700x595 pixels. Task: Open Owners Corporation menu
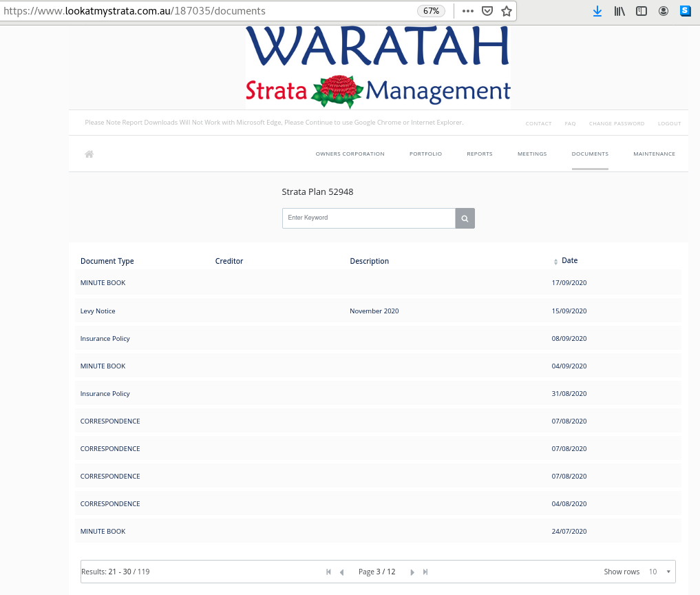pyautogui.click(x=350, y=154)
